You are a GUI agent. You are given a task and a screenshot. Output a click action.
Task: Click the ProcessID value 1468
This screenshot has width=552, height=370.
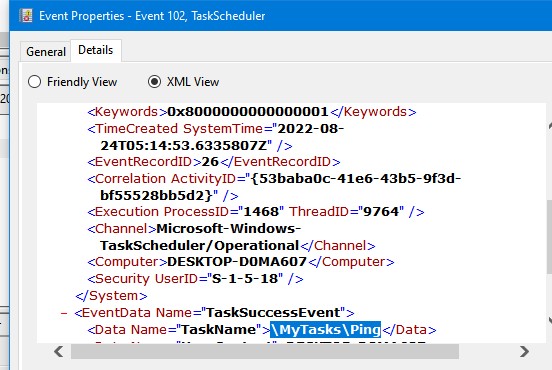tap(261, 212)
